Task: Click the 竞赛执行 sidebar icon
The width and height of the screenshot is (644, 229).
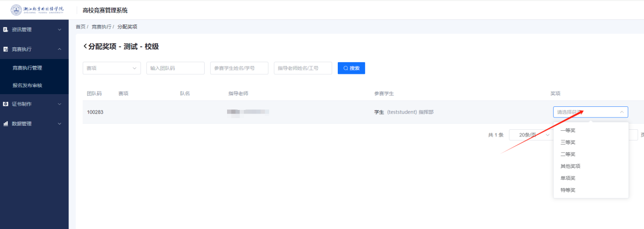Action: [x=6, y=49]
